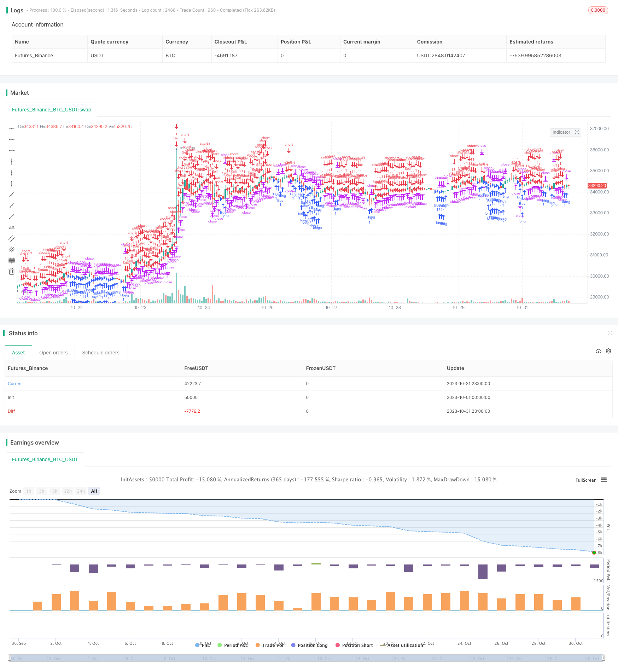Click the Update time 2023-10-01 00:00:00
Viewport: 618px width, 672px height.
[468, 397]
